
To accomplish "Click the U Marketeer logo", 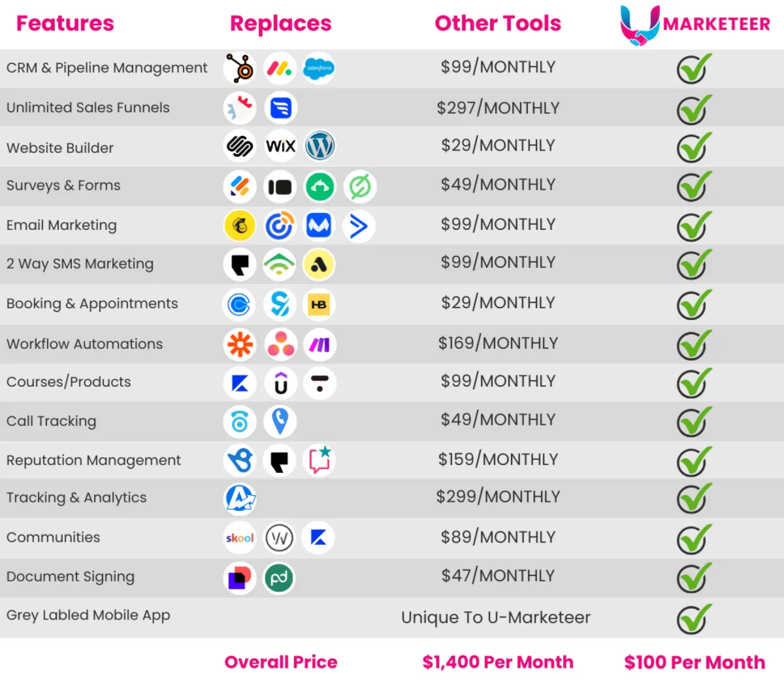I will click(695, 25).
